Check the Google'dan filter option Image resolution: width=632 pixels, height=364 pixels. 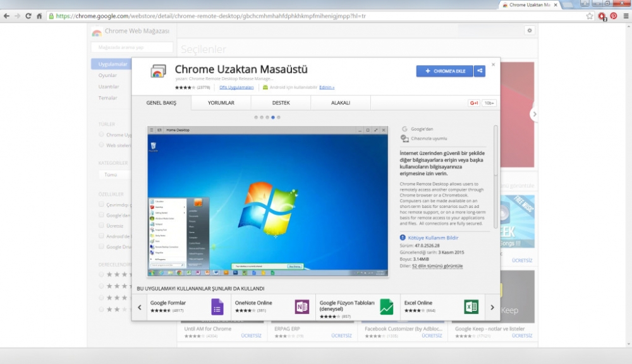coord(101,215)
